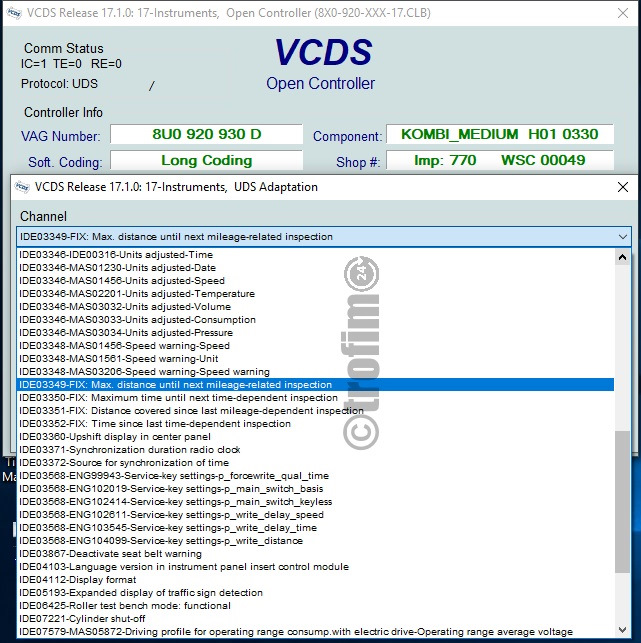Click the Component field KOMBI_MEDIUM
The image size is (641, 643).
[500, 134]
